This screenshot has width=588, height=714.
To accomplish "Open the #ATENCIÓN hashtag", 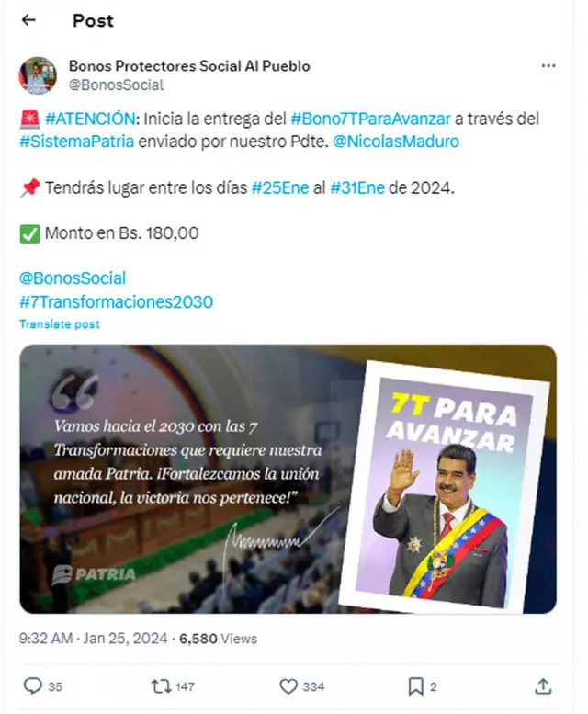I will (x=90, y=119).
